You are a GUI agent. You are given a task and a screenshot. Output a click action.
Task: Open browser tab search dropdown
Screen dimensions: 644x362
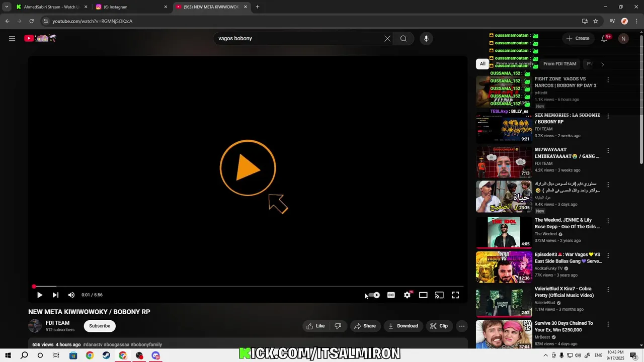click(x=7, y=7)
